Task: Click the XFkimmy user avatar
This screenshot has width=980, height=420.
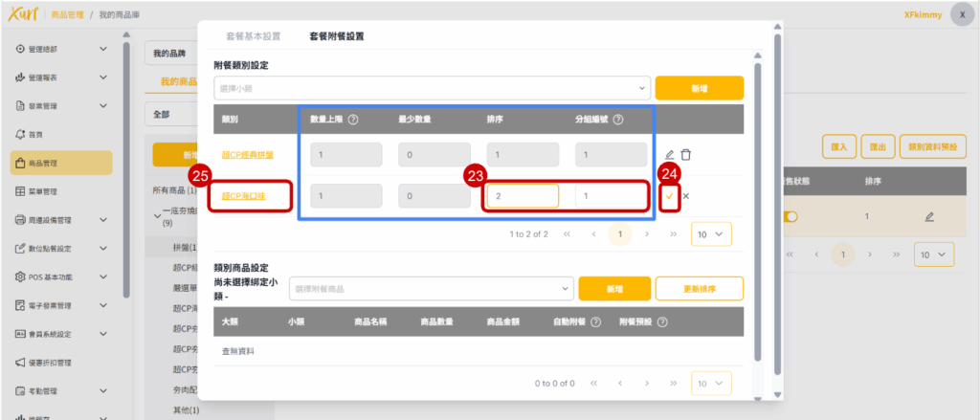Action: pyautogui.click(x=962, y=15)
